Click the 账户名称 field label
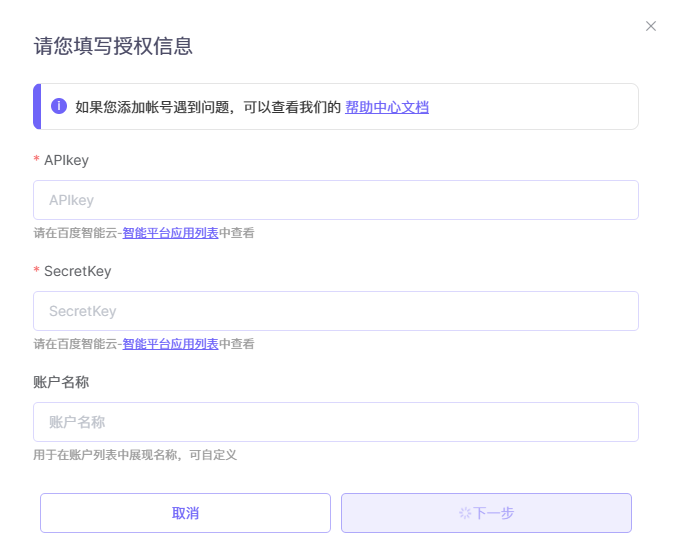675x554 pixels. click(61, 382)
